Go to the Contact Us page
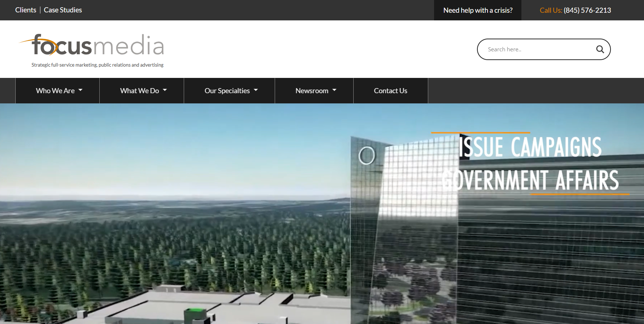 click(391, 91)
